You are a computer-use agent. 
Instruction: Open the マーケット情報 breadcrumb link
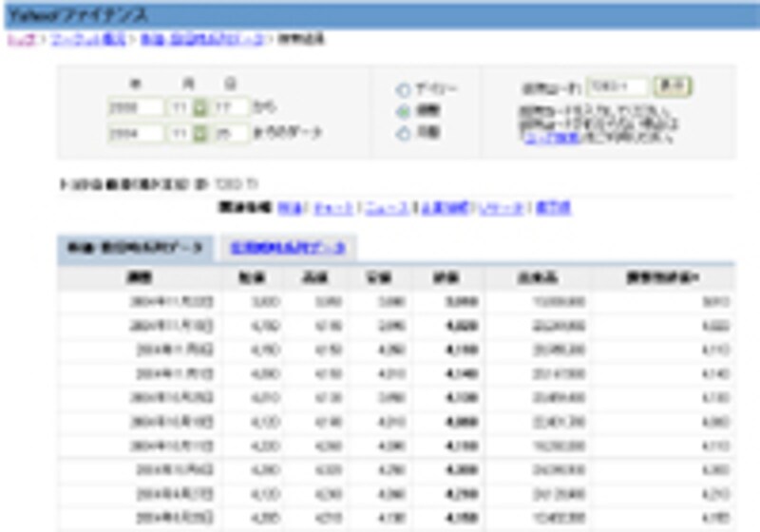click(87, 39)
